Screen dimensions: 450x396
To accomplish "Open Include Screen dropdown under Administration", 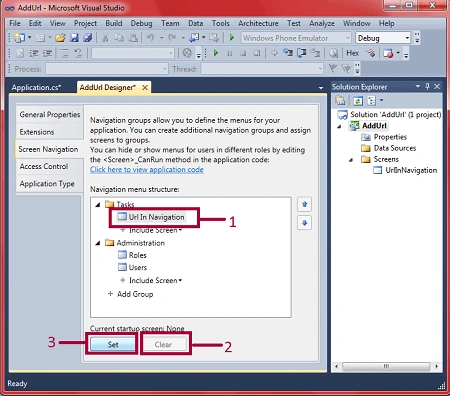I will pos(155,280).
